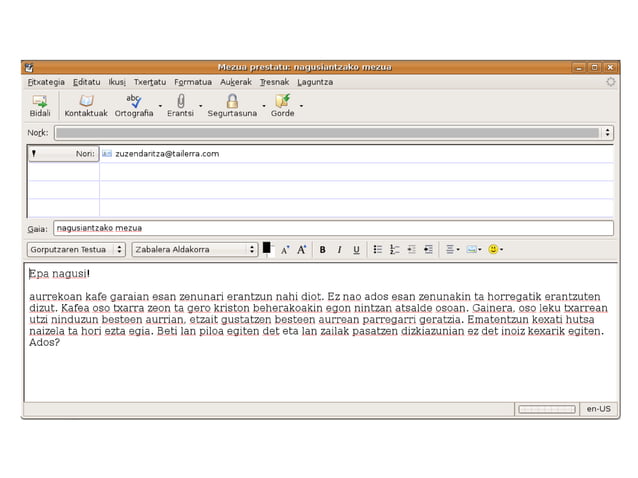Screen dimensions: 638x478
Task: Click the Bidali send button
Action: (x=40, y=105)
